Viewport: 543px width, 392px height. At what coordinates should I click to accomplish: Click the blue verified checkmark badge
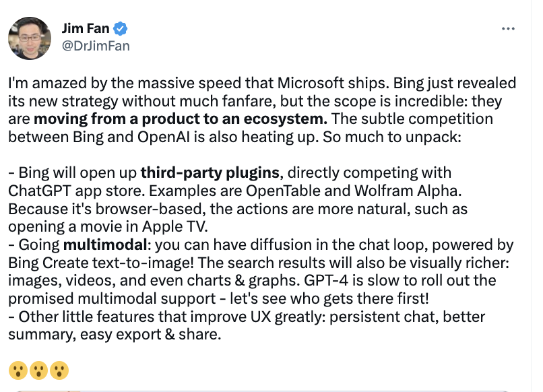click(121, 29)
